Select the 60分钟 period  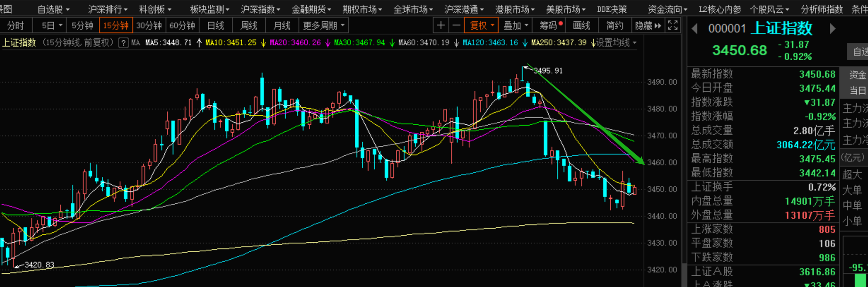(x=182, y=25)
